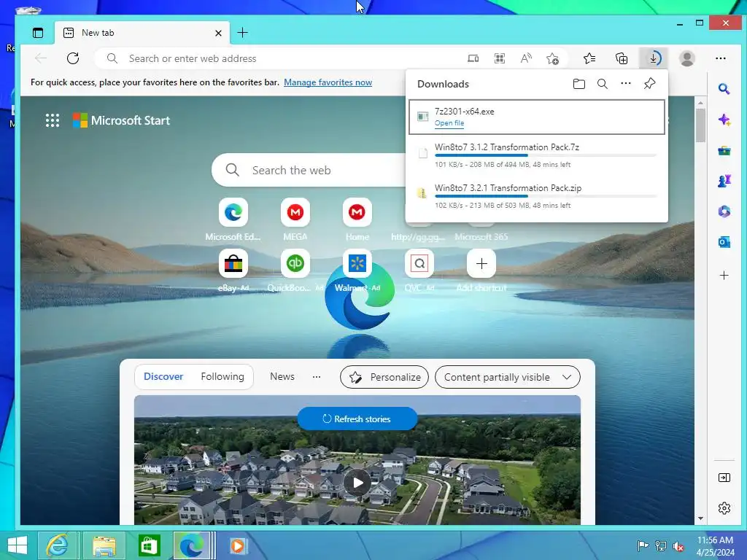The image size is (747, 560).
Task: Open the Favorites list icon
Action: [x=589, y=58]
